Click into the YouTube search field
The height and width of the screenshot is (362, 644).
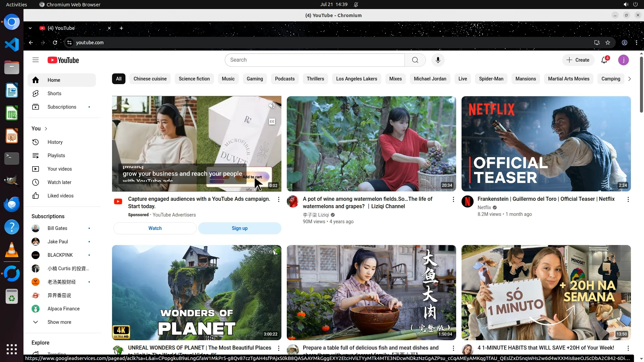(315, 60)
